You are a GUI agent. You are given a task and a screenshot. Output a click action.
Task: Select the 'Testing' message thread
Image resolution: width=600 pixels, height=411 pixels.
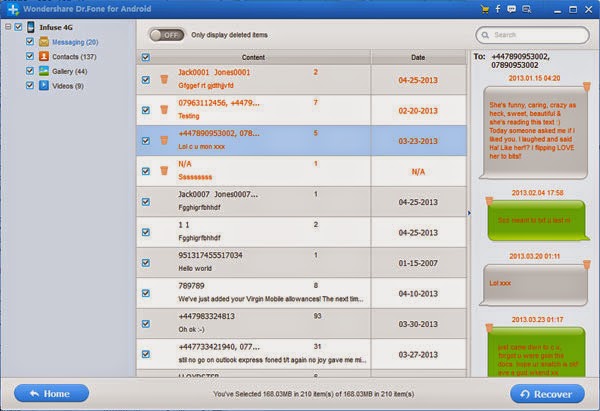(301, 110)
